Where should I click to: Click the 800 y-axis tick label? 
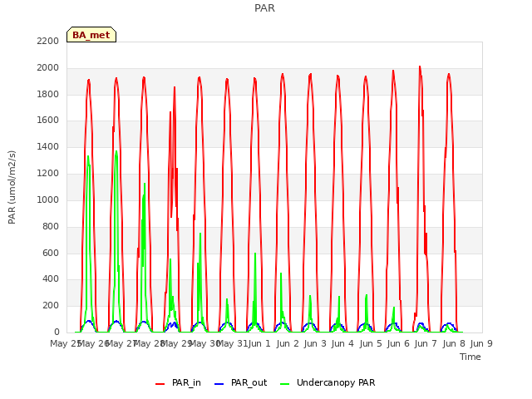51,226
